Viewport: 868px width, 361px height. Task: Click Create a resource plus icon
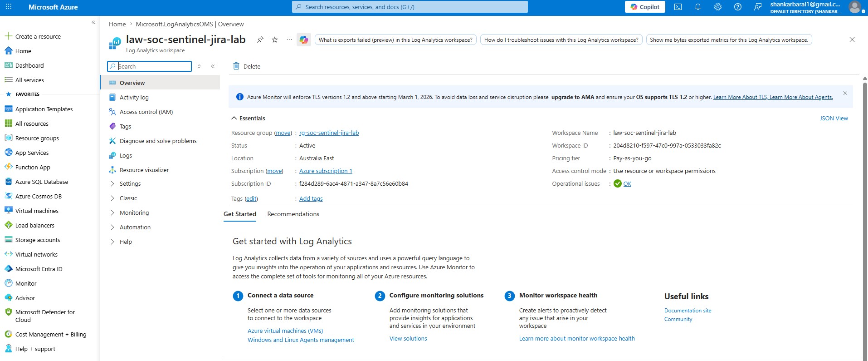(8, 36)
